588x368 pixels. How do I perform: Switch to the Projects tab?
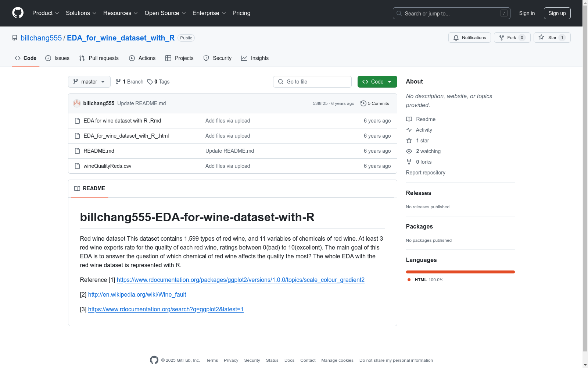179,58
